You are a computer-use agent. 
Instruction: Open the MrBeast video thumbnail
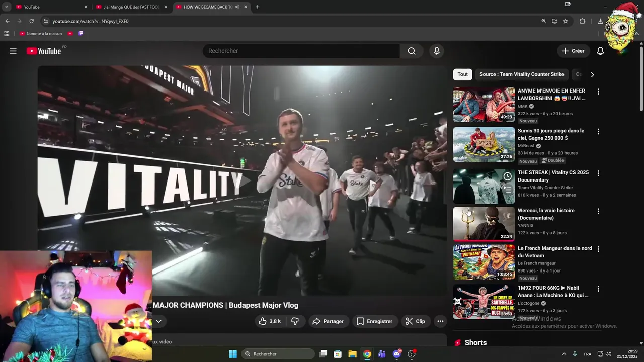coord(484,144)
